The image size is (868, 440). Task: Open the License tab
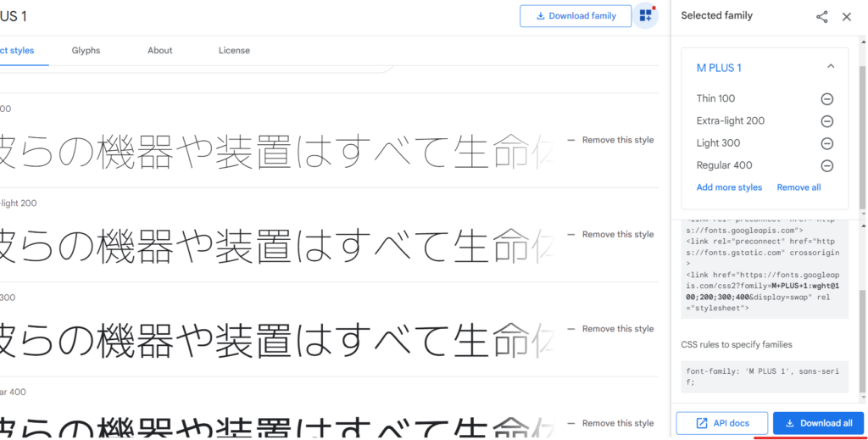tap(234, 50)
